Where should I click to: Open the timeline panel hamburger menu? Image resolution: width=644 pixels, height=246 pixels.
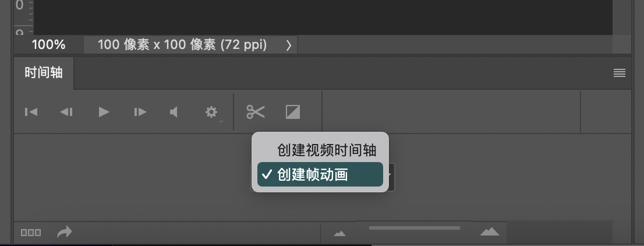pyautogui.click(x=620, y=73)
